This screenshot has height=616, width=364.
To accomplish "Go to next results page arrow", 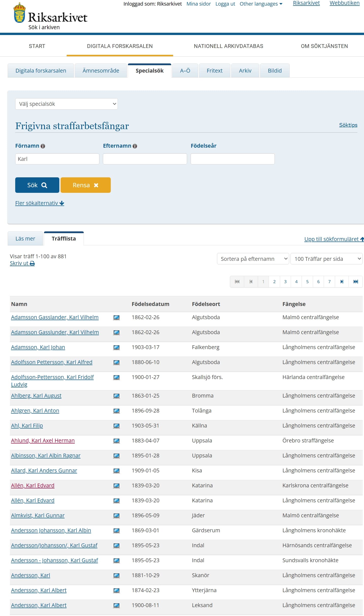I will click(x=342, y=282).
